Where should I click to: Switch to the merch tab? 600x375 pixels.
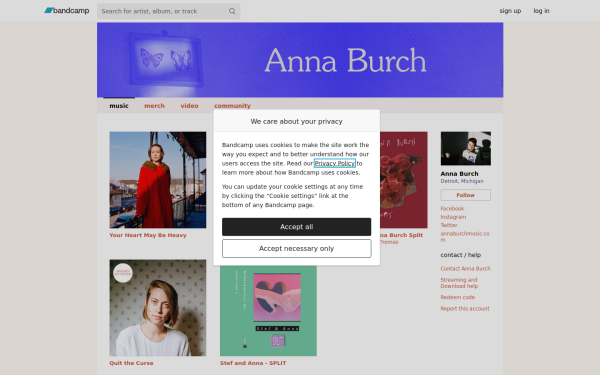[154, 106]
